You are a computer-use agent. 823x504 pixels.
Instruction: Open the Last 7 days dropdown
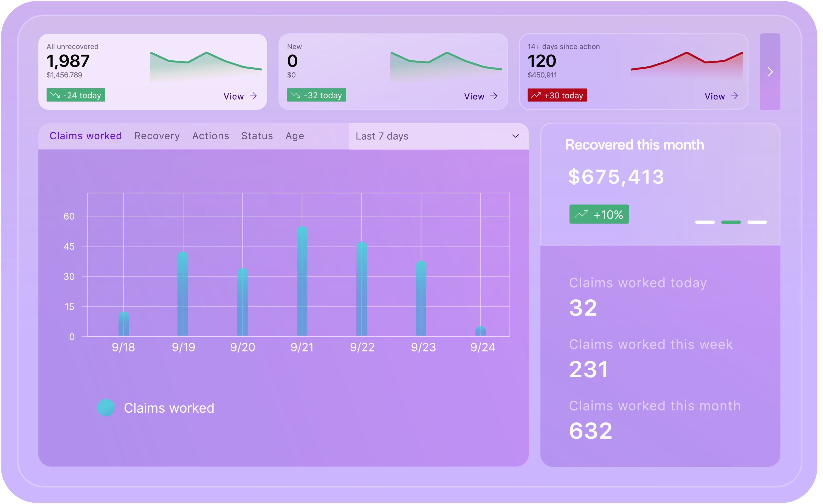pos(439,136)
